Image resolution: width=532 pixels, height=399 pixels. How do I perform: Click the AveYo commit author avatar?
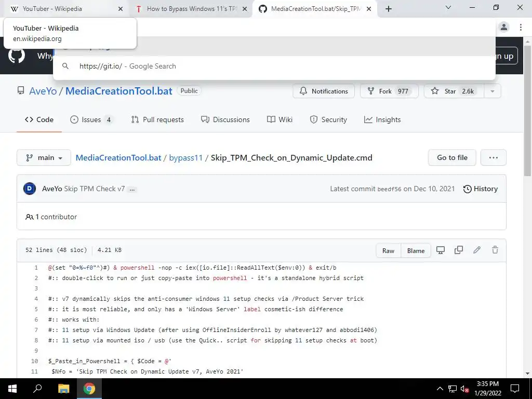pyautogui.click(x=30, y=189)
